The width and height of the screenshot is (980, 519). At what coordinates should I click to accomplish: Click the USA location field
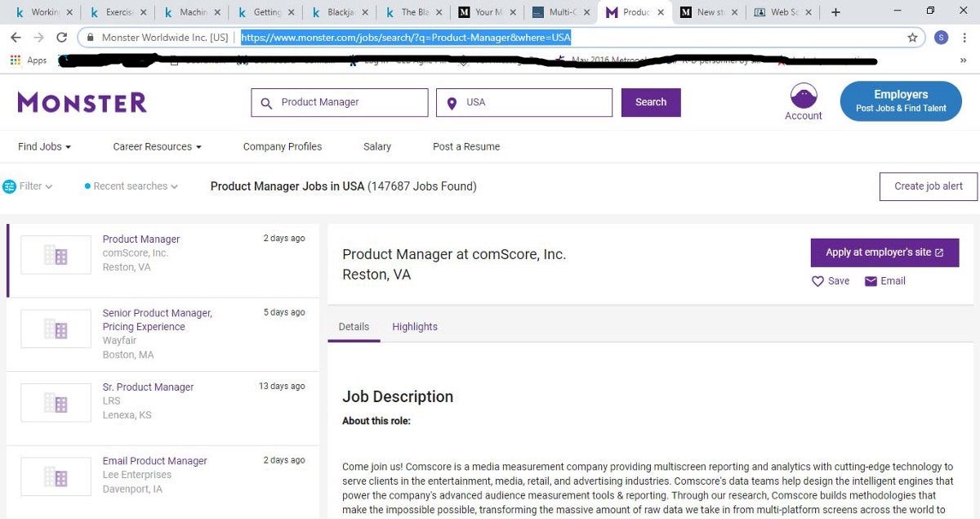click(524, 103)
